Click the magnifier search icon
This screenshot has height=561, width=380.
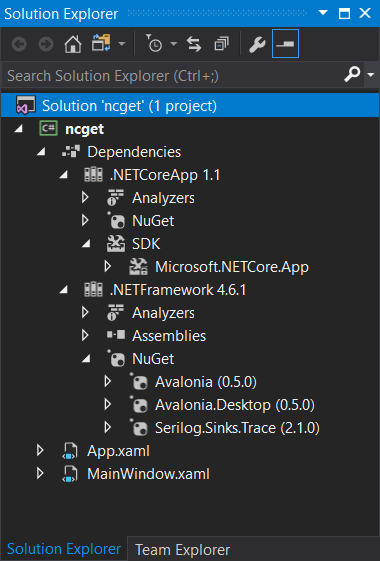[352, 74]
